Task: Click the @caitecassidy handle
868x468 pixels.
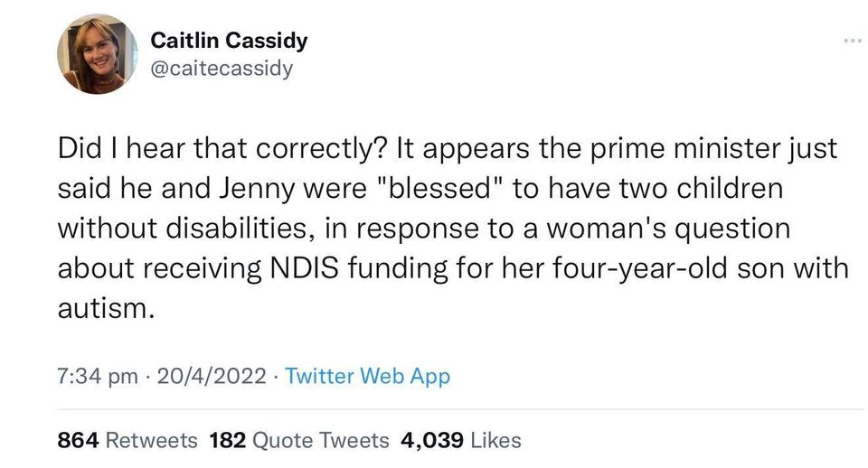Action: tap(222, 69)
